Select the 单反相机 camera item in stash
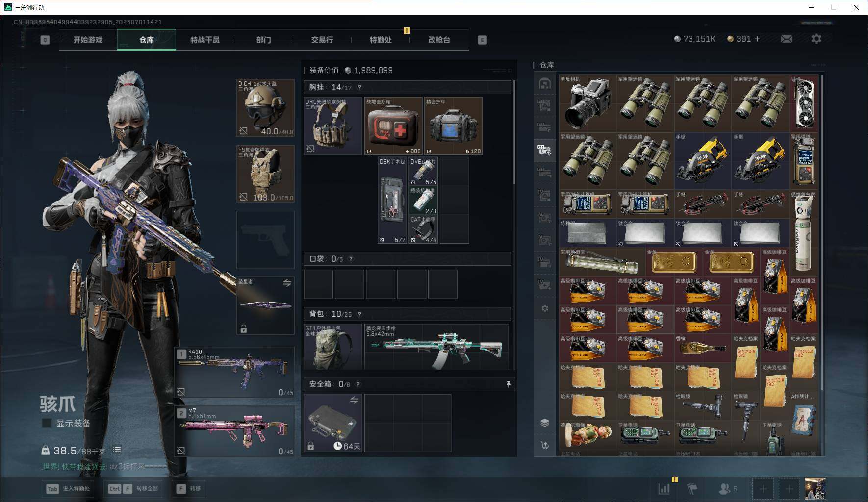The height and width of the screenshot is (502, 868). 587,103
